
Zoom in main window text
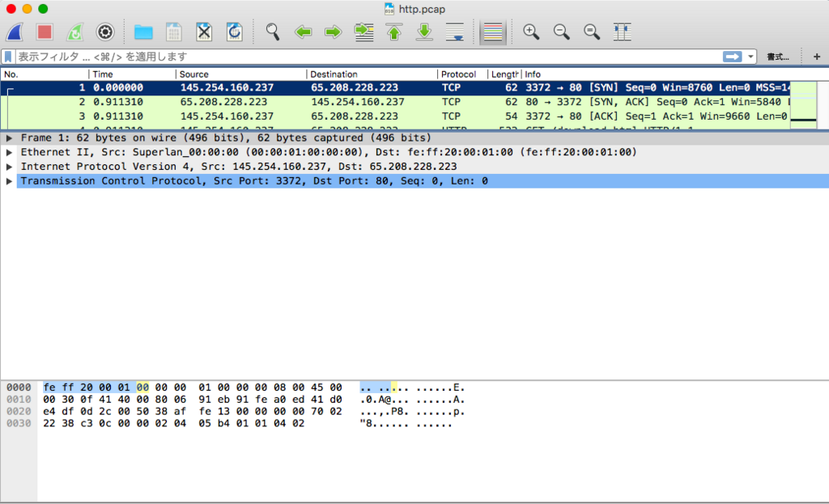531,32
